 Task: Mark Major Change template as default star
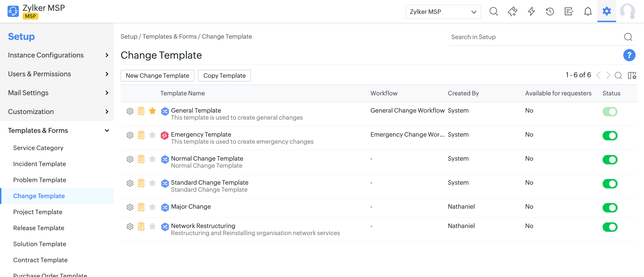(152, 207)
